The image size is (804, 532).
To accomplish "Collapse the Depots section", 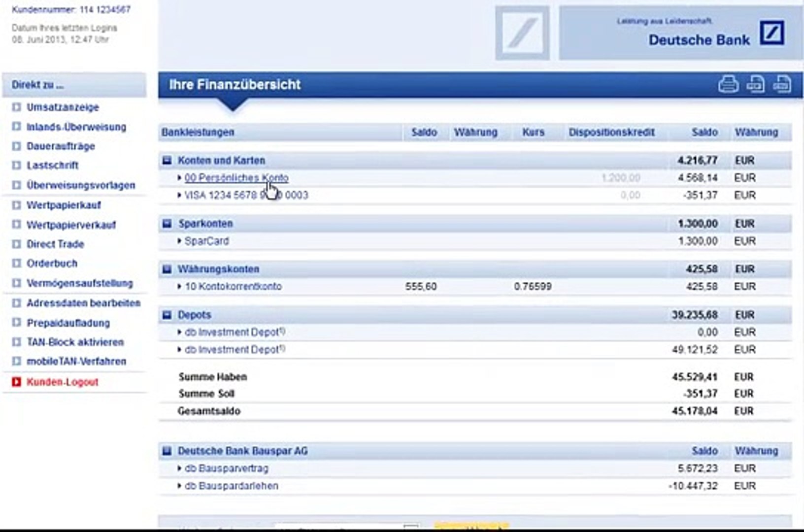I will [x=167, y=315].
